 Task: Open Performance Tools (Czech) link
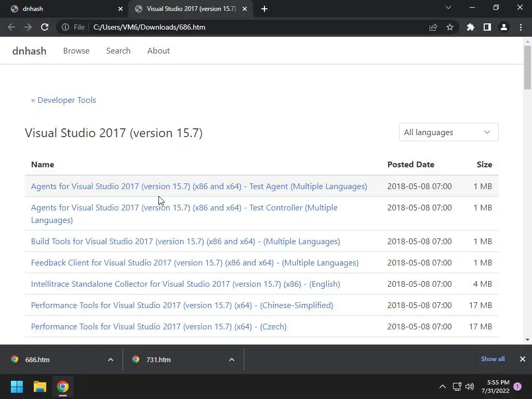point(159,327)
